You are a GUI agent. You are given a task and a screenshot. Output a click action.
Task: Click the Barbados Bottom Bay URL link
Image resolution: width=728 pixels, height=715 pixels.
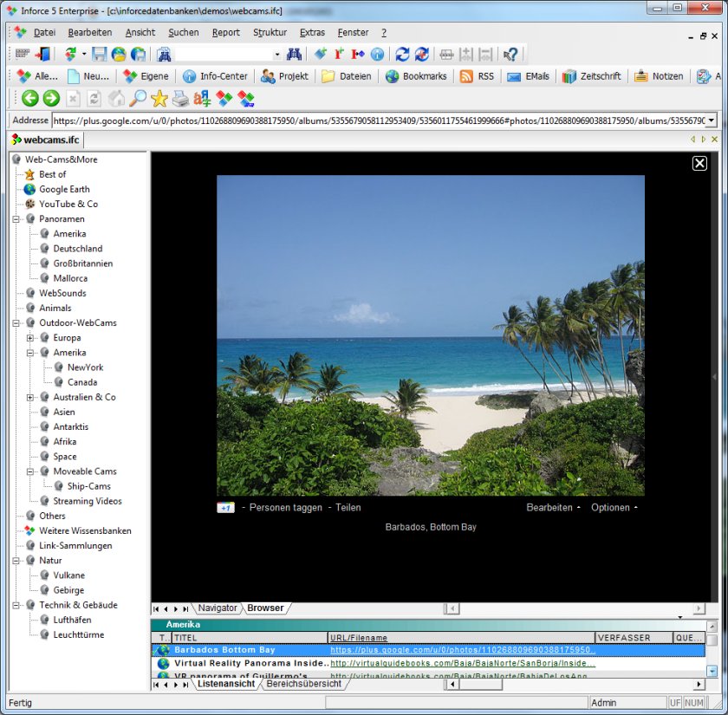(x=462, y=650)
